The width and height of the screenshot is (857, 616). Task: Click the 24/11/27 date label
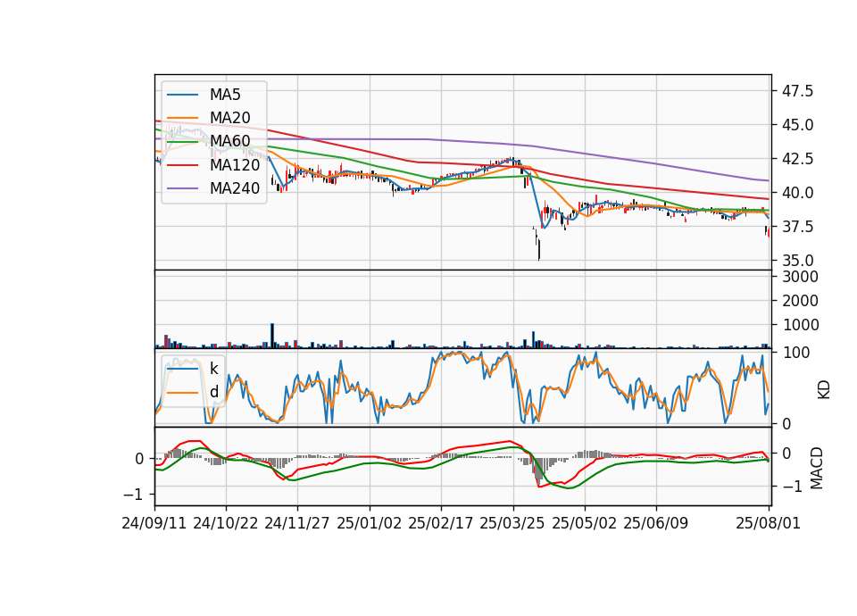click(x=297, y=523)
